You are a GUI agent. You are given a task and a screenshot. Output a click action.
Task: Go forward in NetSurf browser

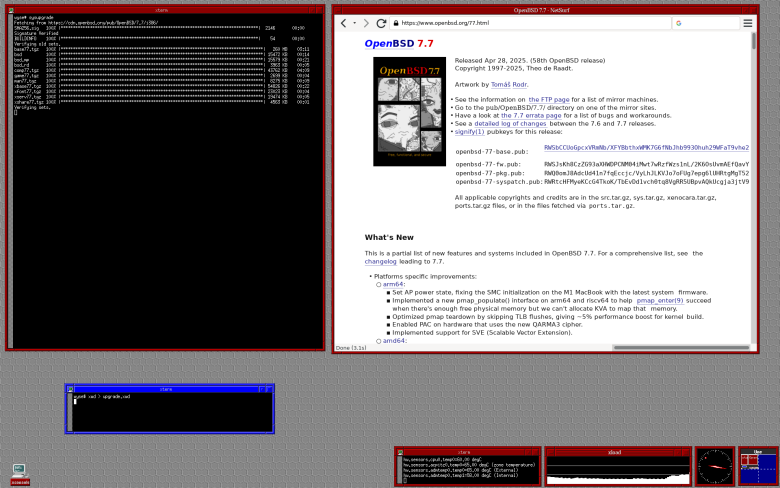tap(366, 23)
